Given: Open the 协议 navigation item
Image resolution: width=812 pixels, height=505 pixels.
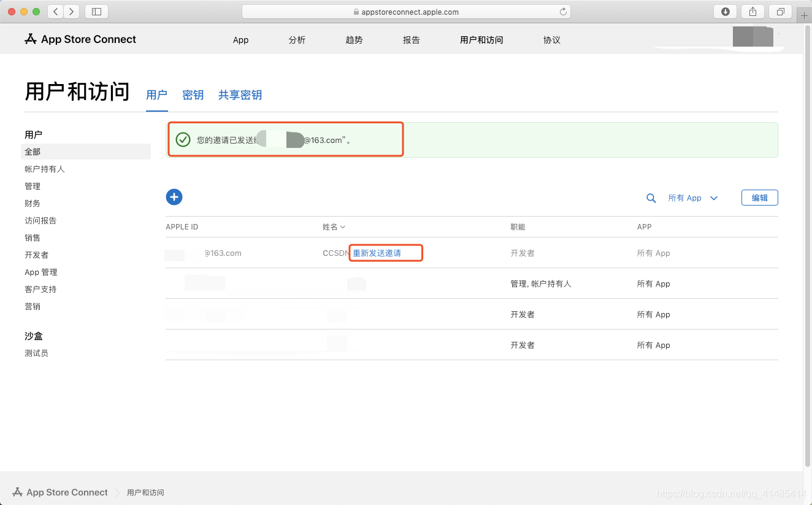Looking at the screenshot, I should [552, 40].
